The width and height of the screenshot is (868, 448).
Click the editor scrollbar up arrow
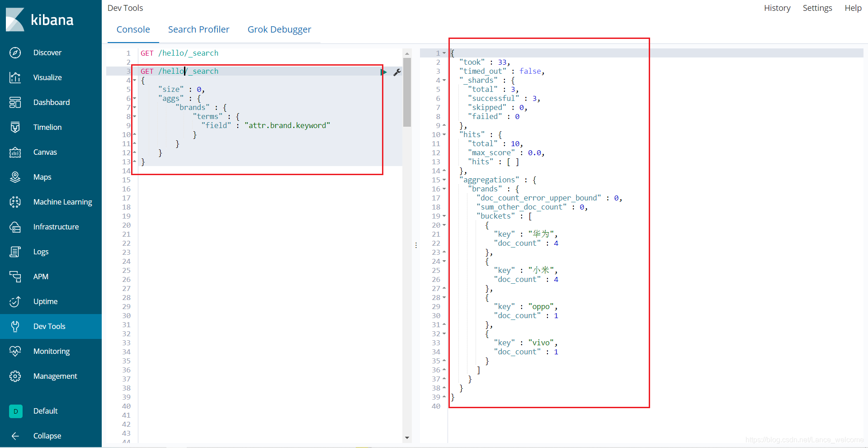coord(407,53)
